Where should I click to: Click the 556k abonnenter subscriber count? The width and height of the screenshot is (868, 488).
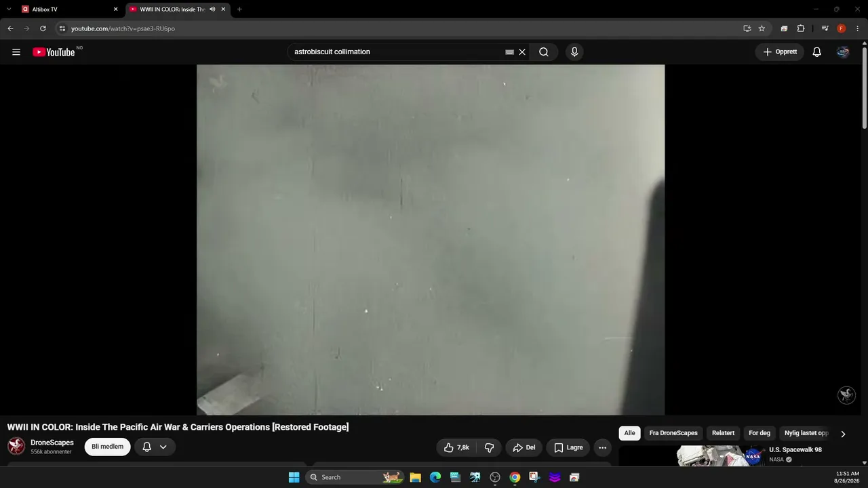51,452
